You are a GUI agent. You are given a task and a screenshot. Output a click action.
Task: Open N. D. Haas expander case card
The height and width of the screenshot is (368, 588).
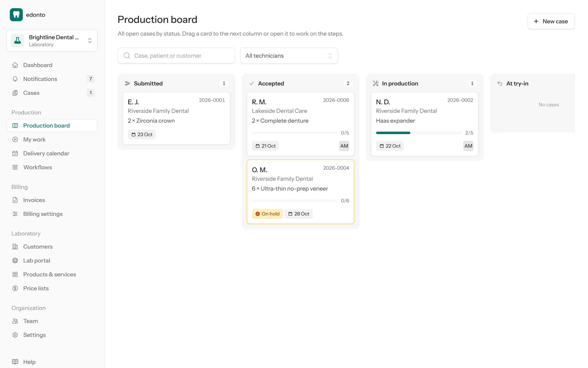click(x=424, y=124)
